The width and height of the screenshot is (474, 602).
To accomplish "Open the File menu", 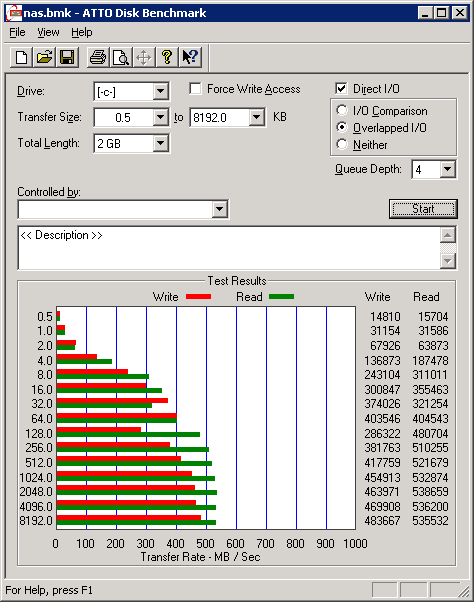I will [17, 32].
